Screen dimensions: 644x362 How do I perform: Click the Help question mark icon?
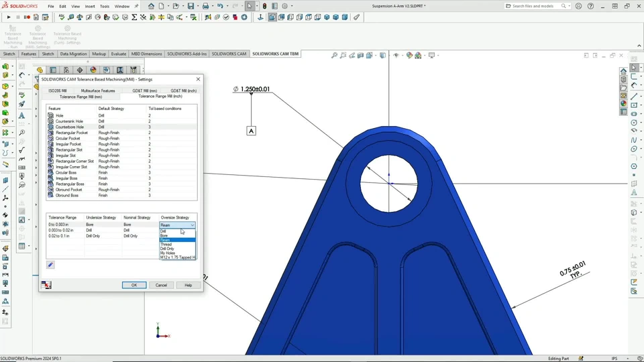[x=590, y=6]
